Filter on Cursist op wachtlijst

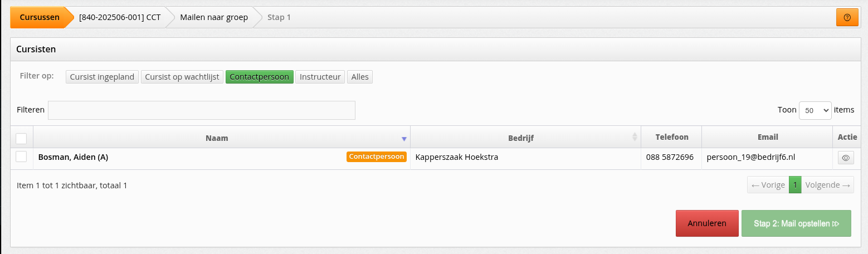pos(182,77)
